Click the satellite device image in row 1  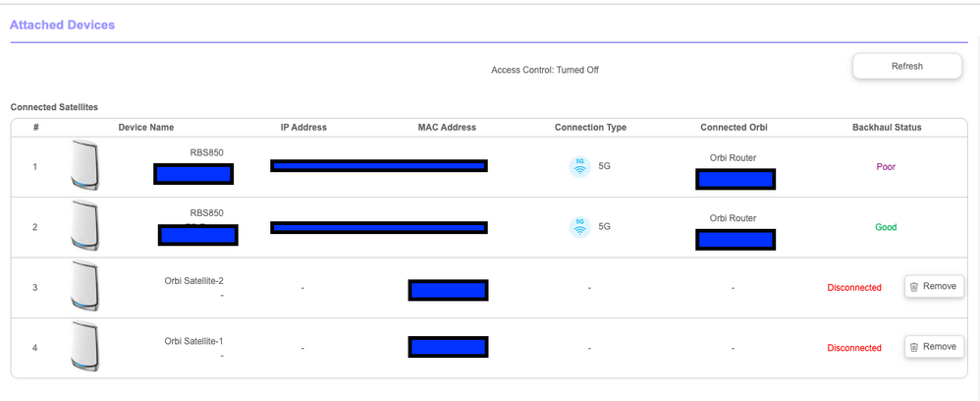point(85,166)
